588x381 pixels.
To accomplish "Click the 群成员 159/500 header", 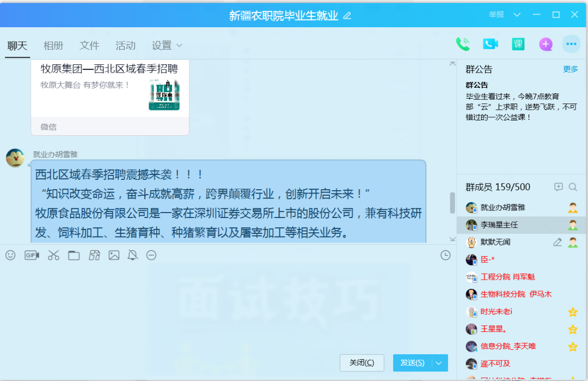I will tap(498, 187).
